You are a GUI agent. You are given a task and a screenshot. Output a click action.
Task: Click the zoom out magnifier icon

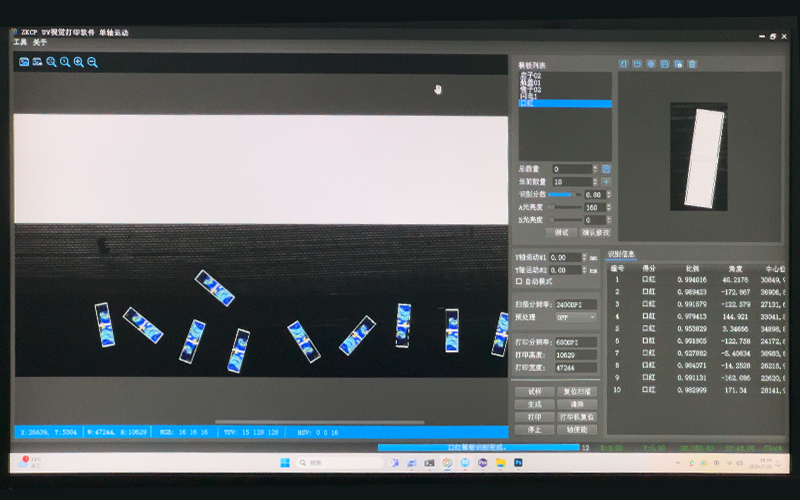92,62
